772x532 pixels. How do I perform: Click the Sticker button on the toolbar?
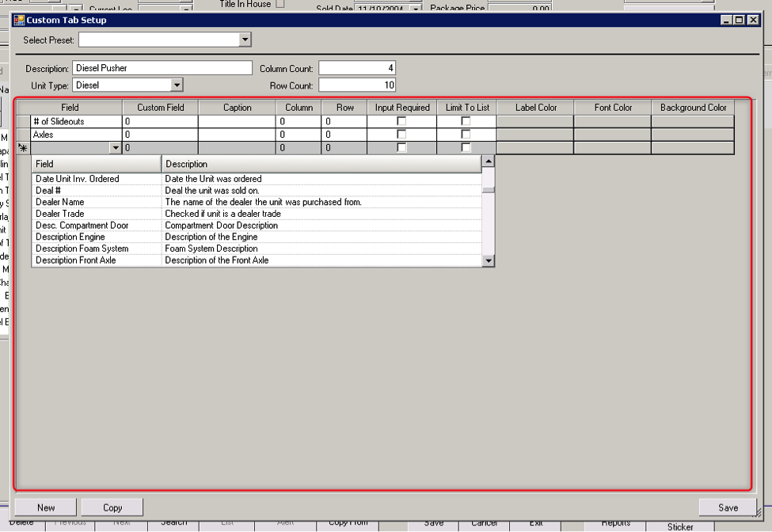[x=680, y=526]
